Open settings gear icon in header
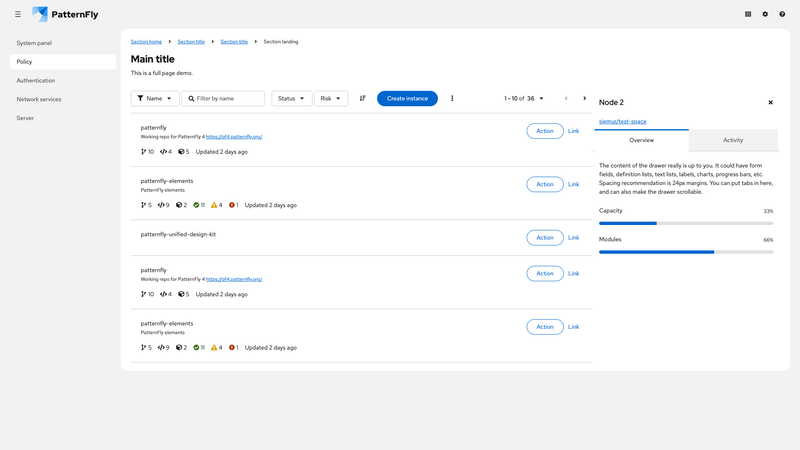This screenshot has width=800, height=450. click(765, 14)
